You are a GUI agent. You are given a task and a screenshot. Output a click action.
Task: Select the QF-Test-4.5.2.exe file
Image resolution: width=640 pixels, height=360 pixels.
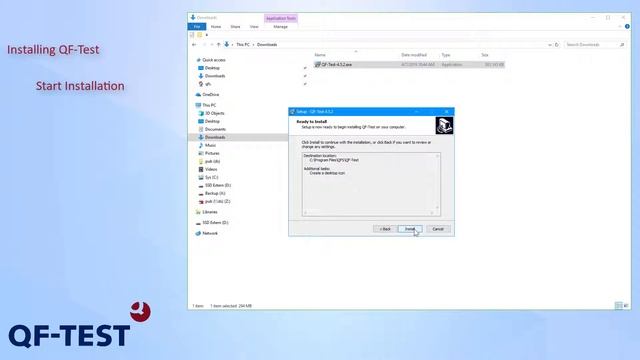[x=409, y=64]
